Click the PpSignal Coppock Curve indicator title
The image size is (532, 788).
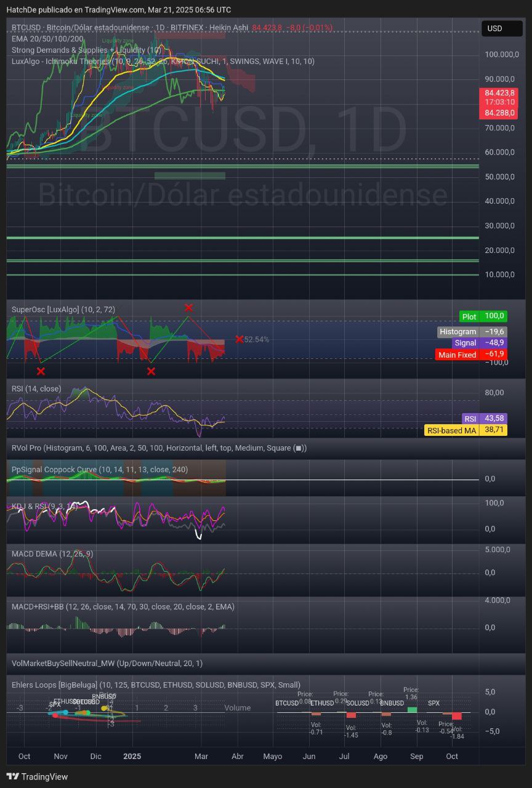pyautogui.click(x=100, y=469)
